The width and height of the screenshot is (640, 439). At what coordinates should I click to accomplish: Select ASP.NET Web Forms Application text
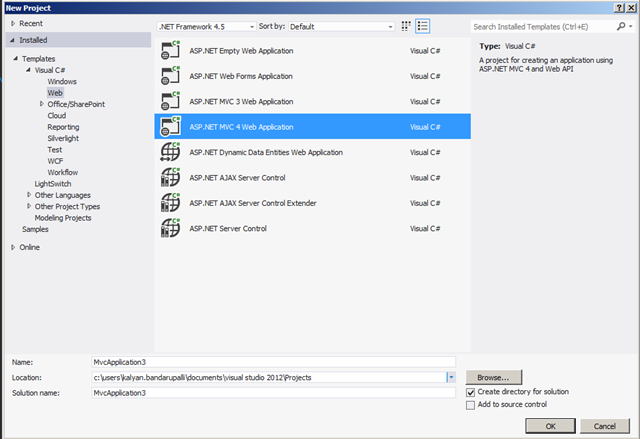point(241,76)
